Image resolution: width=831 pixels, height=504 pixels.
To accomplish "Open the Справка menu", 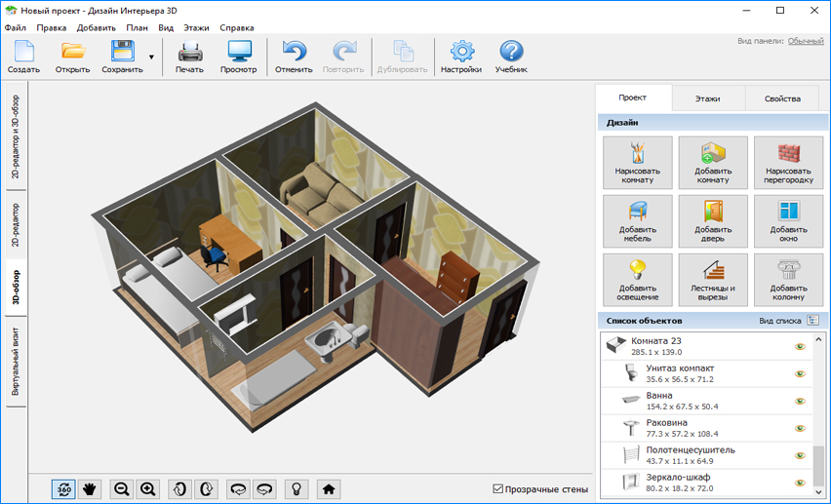I will (x=236, y=27).
